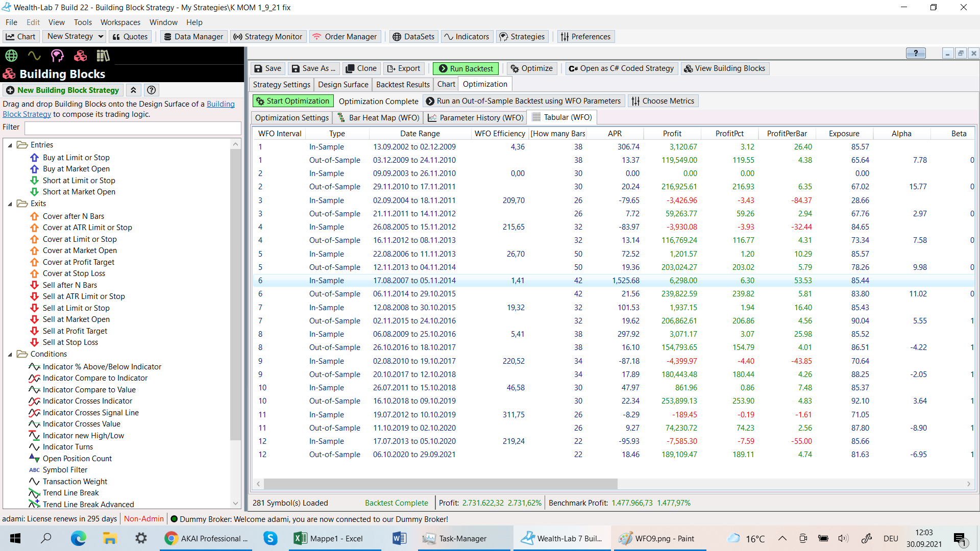Click the green wave indicator icon

[34, 56]
